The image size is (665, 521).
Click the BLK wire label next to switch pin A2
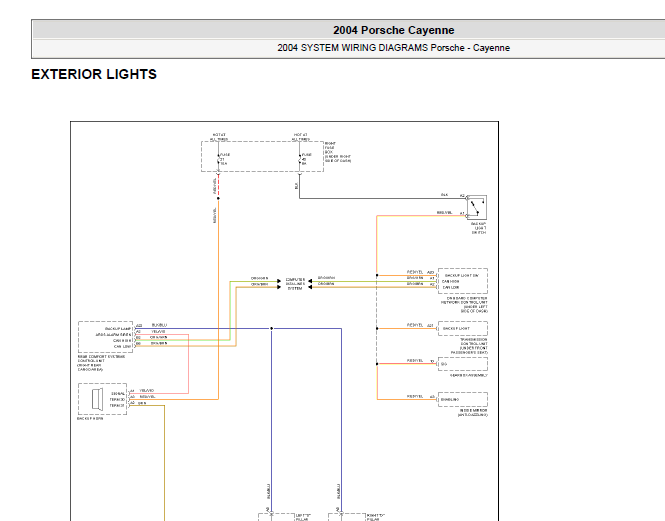[x=444, y=195]
